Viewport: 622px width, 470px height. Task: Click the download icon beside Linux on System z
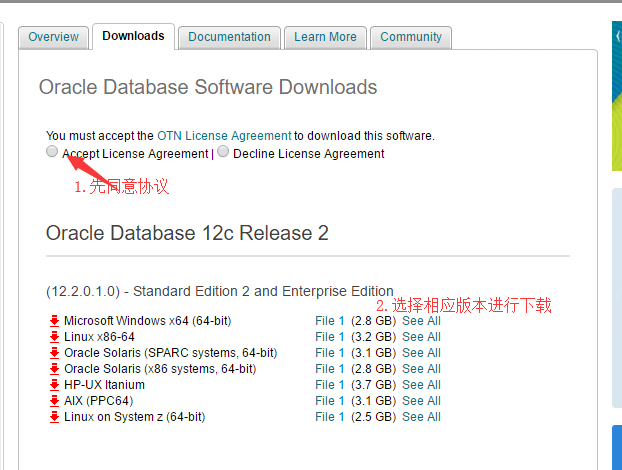[x=54, y=417]
